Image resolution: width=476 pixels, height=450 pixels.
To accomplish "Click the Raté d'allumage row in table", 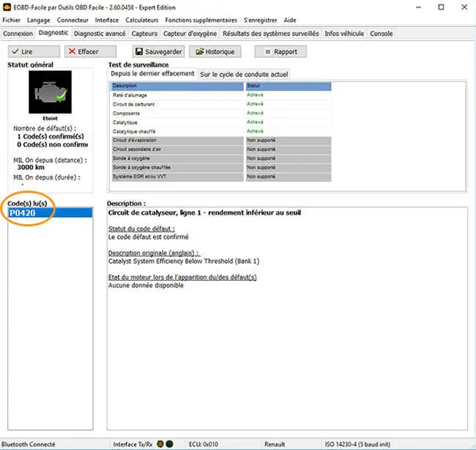I will coord(177,95).
